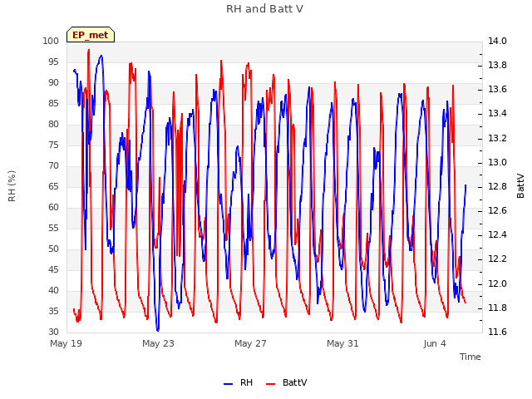Click the '60' label on RH axis
This screenshot has width=532, height=399.
point(53,207)
